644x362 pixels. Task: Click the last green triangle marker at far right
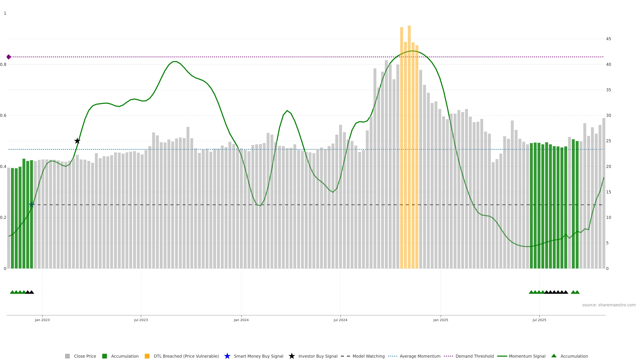pyautogui.click(x=577, y=292)
